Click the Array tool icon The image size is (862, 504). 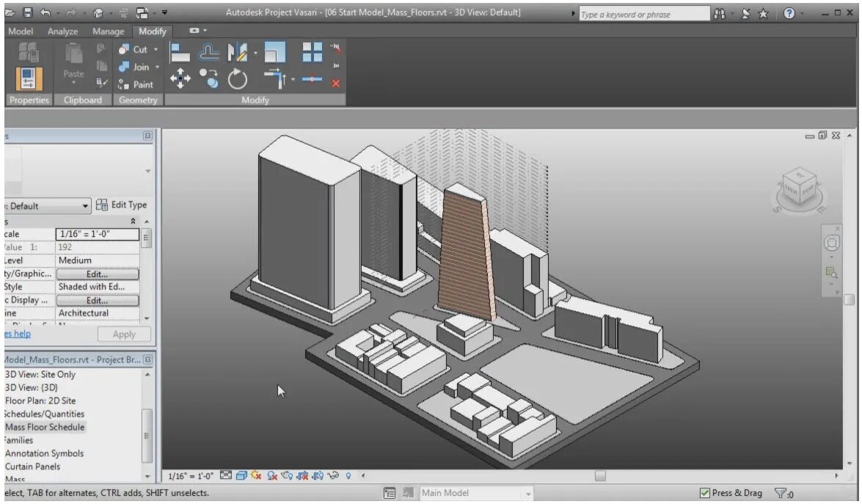click(x=313, y=52)
